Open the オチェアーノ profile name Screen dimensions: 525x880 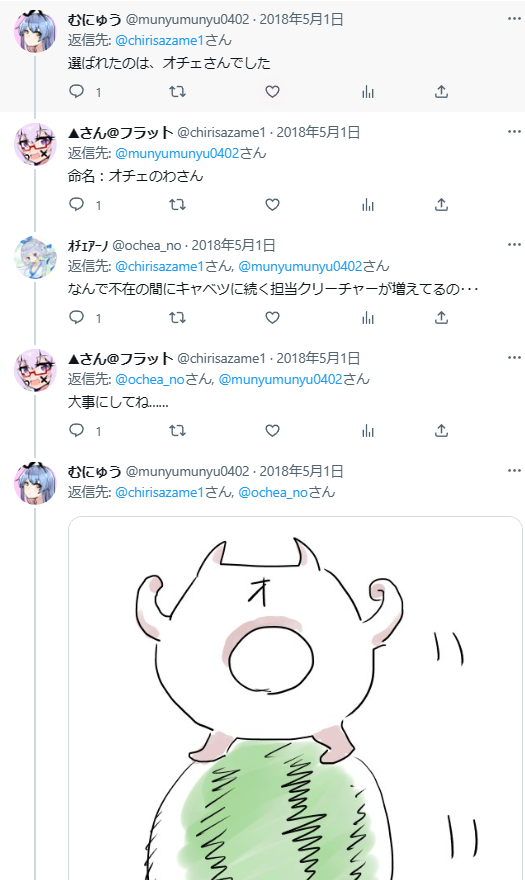click(88, 245)
